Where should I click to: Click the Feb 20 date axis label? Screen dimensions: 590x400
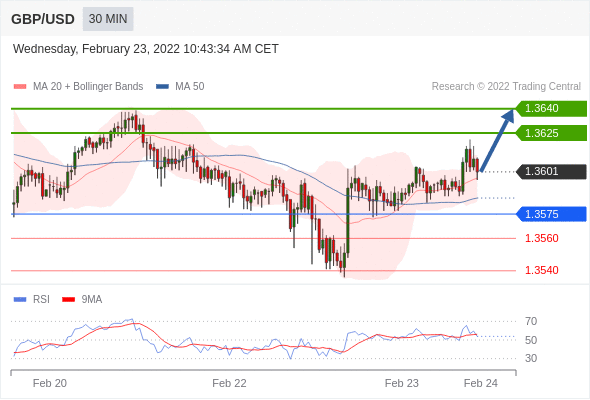[50, 383]
